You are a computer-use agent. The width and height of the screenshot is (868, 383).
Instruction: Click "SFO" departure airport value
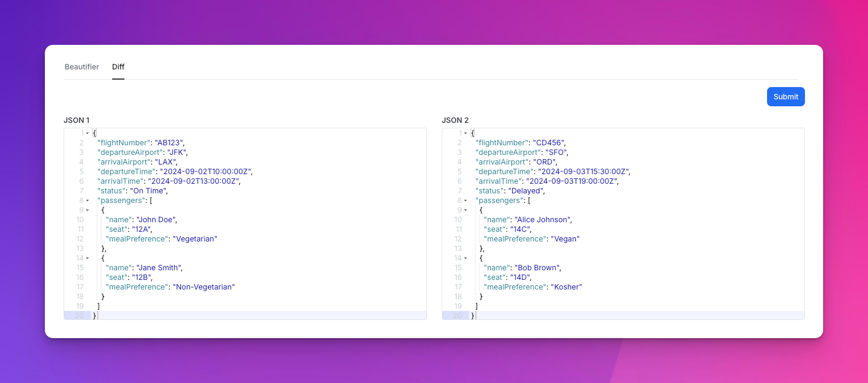[556, 152]
